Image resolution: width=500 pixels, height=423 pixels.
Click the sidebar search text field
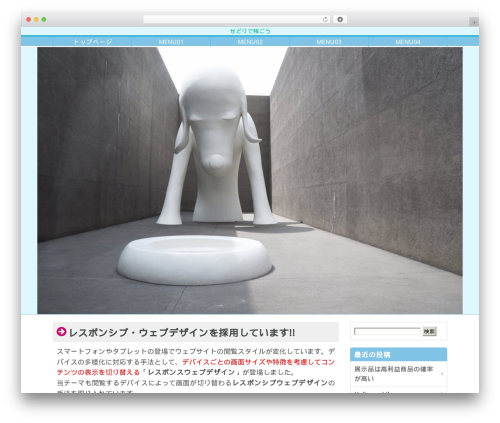(x=387, y=331)
